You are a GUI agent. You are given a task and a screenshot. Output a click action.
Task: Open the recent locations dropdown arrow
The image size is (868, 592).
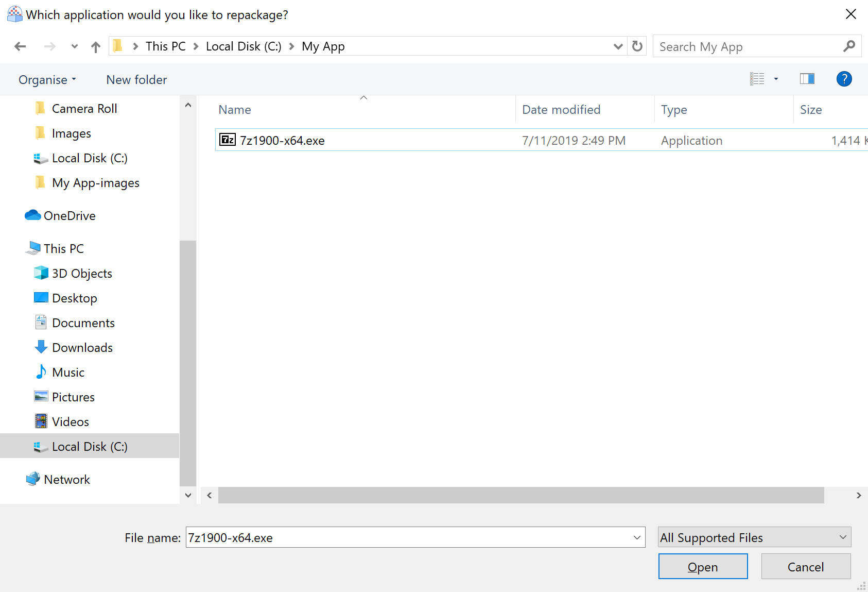(x=75, y=47)
